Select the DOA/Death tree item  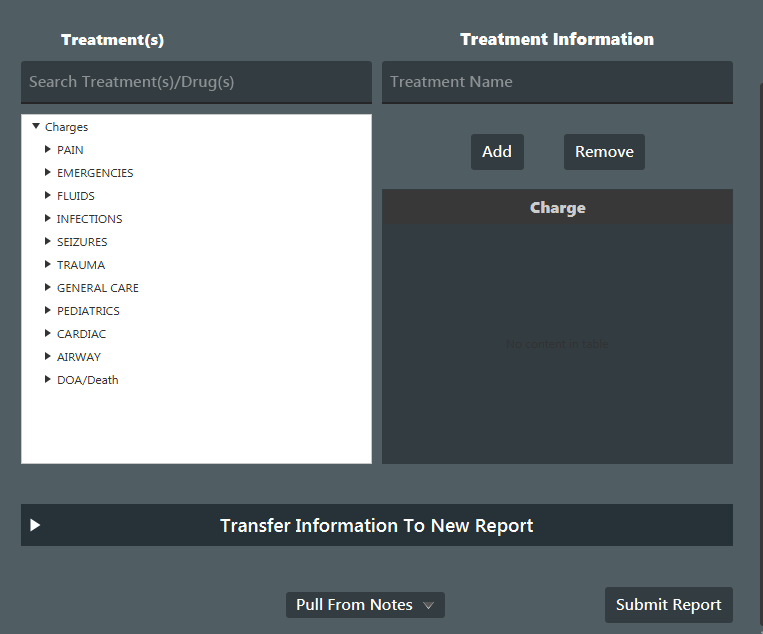coord(87,380)
